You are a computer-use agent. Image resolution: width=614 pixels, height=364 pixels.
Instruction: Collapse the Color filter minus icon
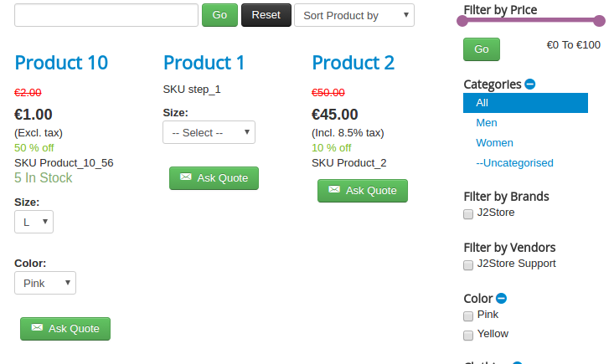(501, 298)
